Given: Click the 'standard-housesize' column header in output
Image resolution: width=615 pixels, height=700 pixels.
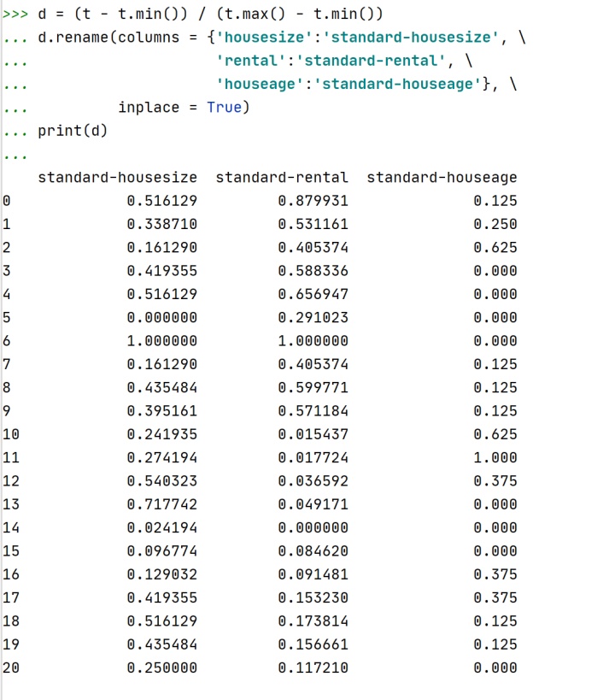Looking at the screenshot, I should click(x=117, y=178).
